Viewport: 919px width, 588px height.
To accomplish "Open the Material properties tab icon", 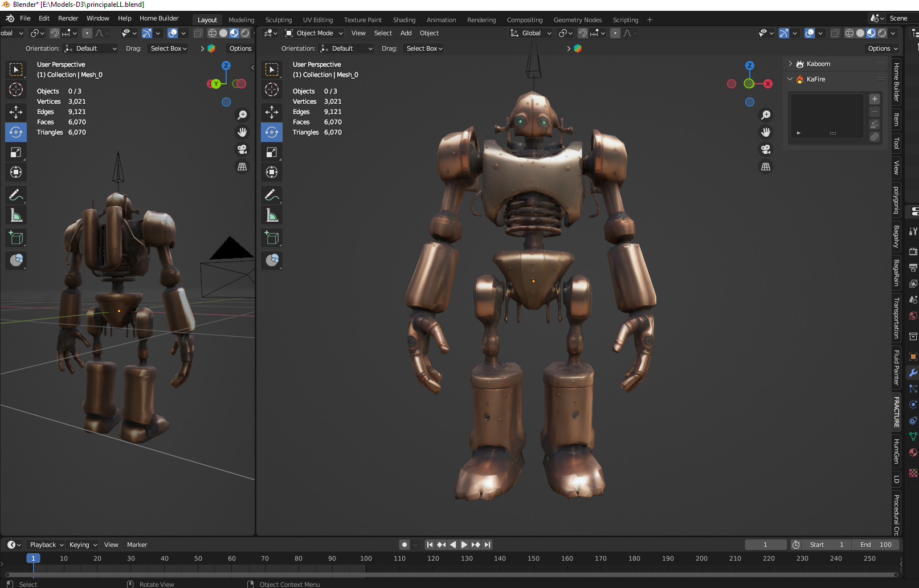I will point(913,452).
